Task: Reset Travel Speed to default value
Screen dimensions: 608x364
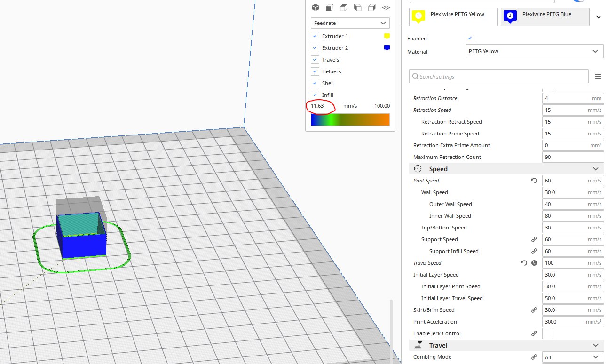Action: coord(524,263)
